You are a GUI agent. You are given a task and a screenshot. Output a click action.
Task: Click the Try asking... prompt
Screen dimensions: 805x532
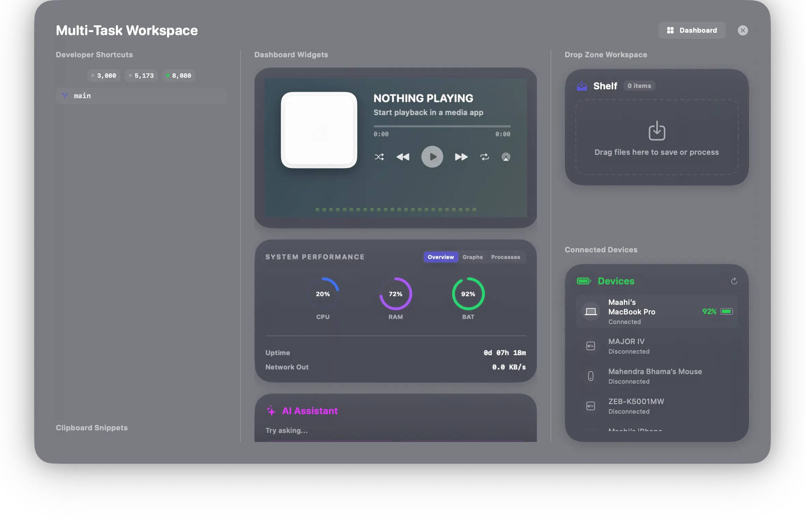[x=287, y=430]
